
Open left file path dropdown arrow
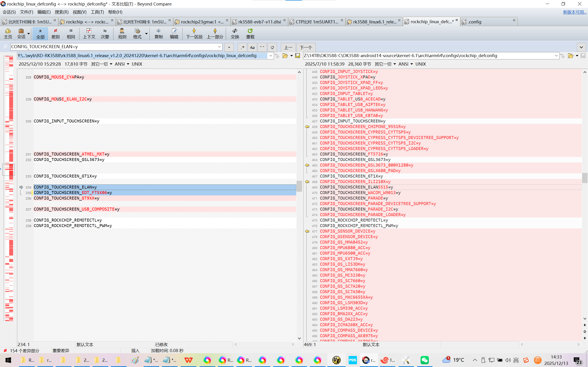coord(271,56)
